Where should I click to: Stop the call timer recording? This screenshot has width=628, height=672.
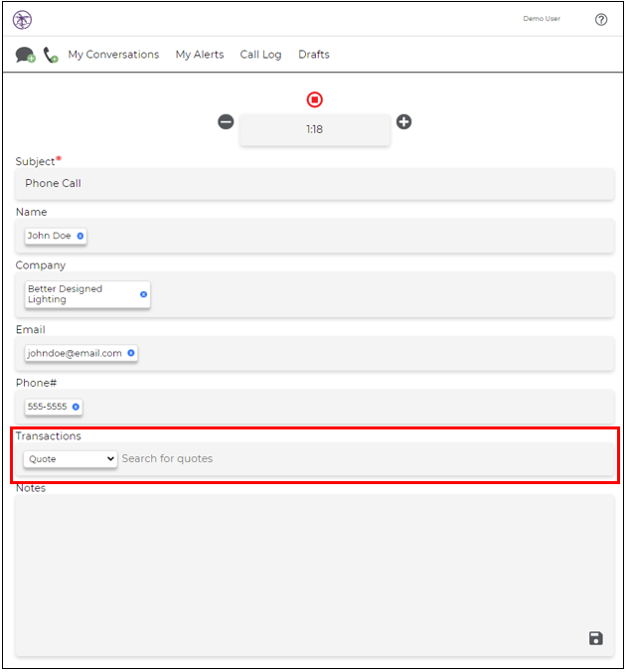click(315, 99)
